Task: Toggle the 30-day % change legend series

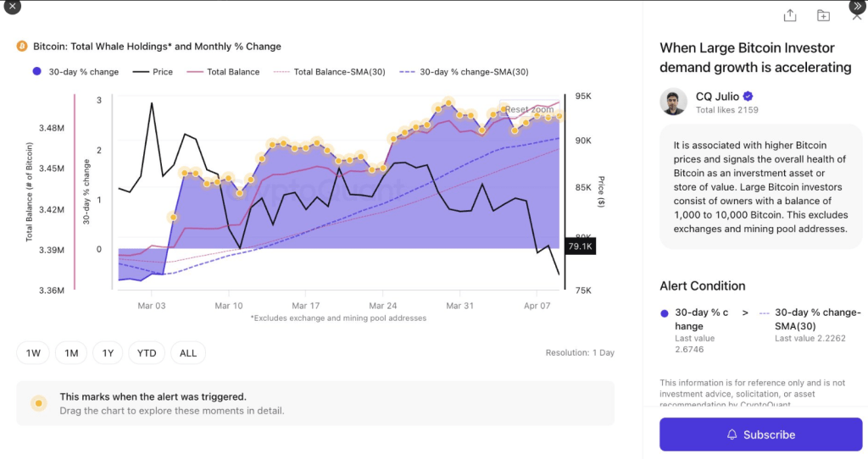Action: click(x=76, y=72)
